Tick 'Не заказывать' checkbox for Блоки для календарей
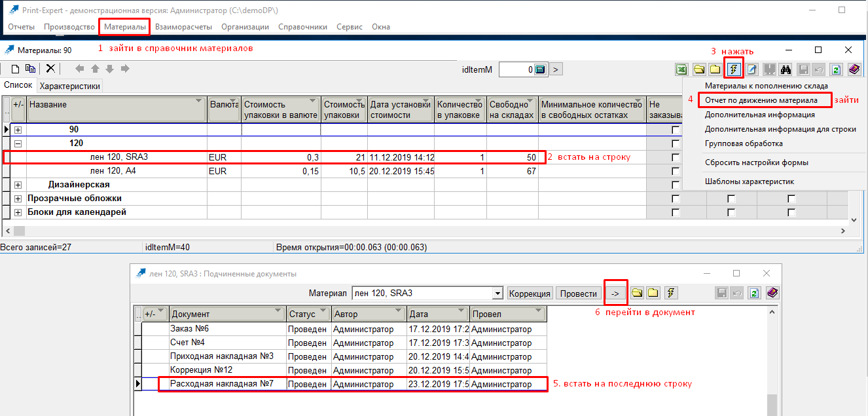This screenshot has width=868, height=416. (676, 212)
